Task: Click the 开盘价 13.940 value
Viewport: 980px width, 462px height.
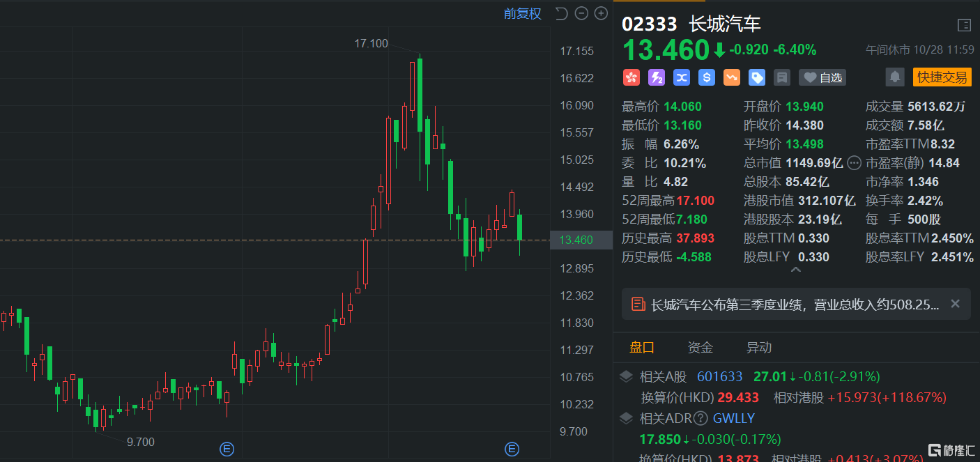Action: click(805, 107)
